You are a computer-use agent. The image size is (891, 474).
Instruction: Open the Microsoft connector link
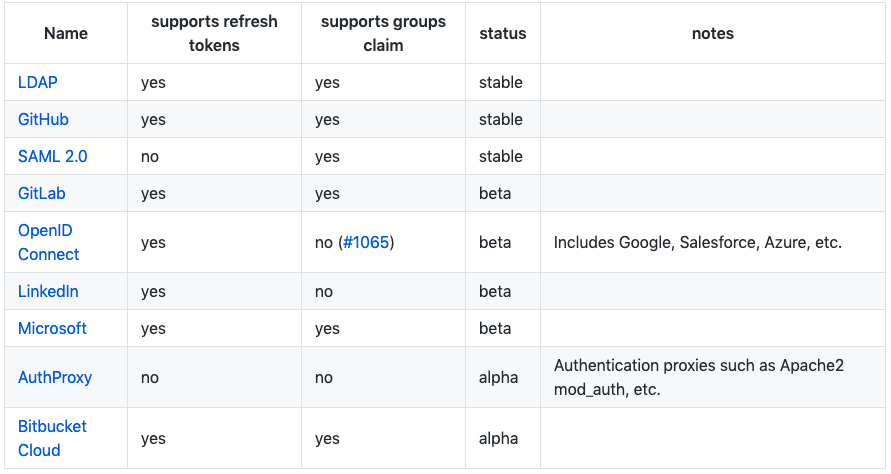52,328
